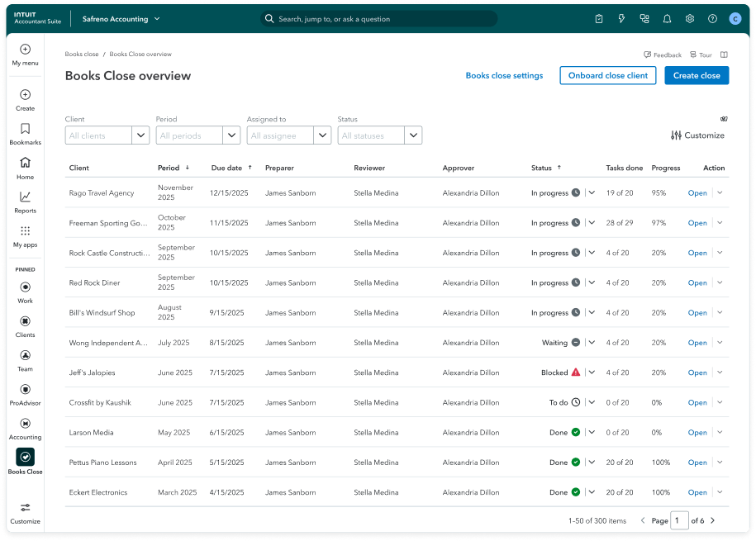Open the ProAdvisor sidebar icon
The image size is (756, 541).
click(x=25, y=388)
